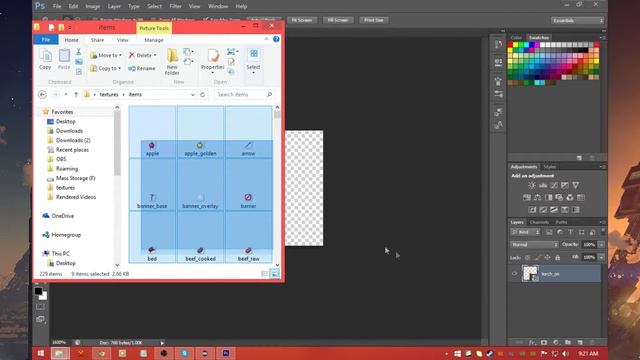This screenshot has height=360, width=640.
Task: Open the layer Kind filter dropdown
Action: [526, 232]
